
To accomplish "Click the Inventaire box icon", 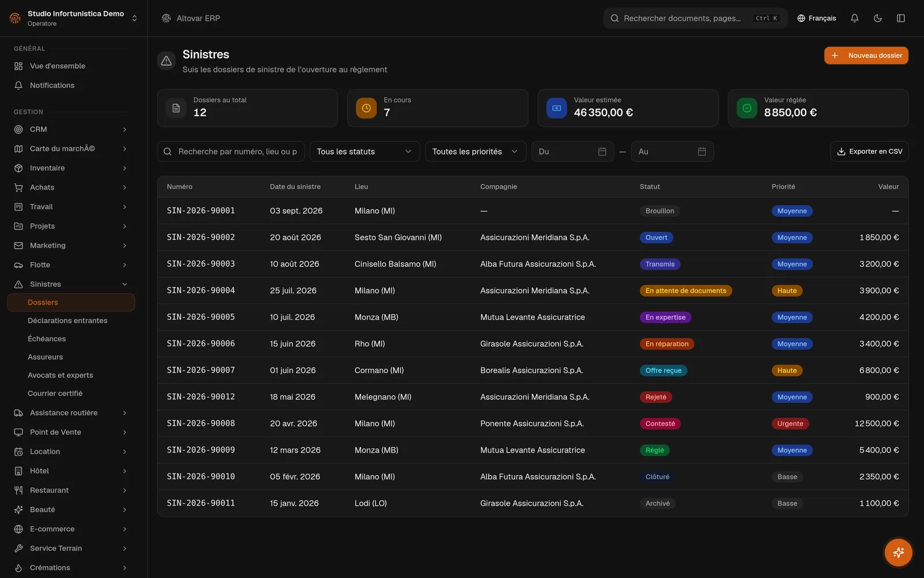I will pos(18,168).
